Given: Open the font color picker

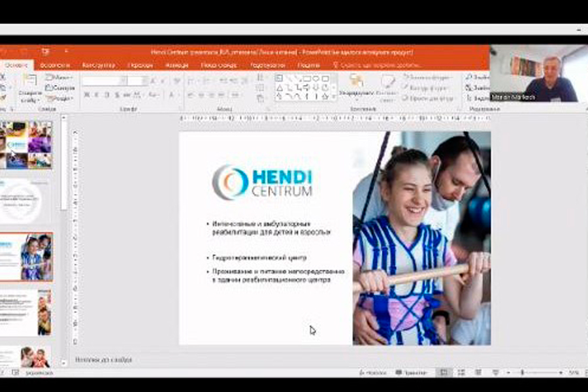Looking at the screenshot, I should point(172,95).
